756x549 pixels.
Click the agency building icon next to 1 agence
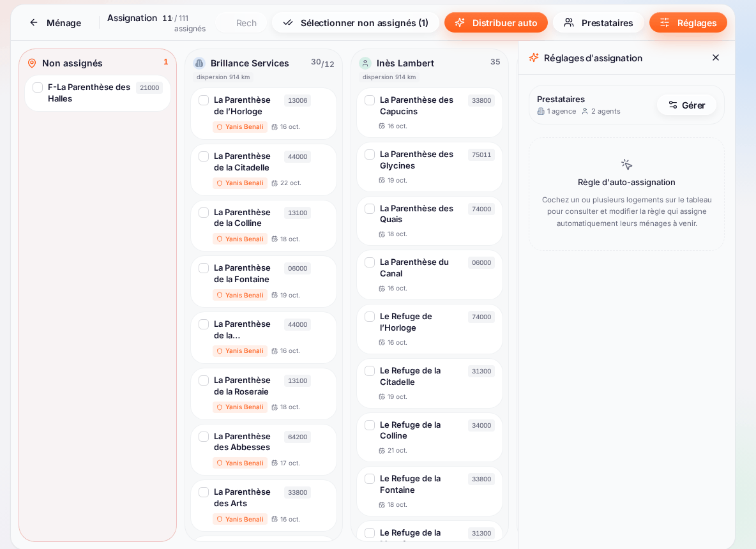pos(540,111)
